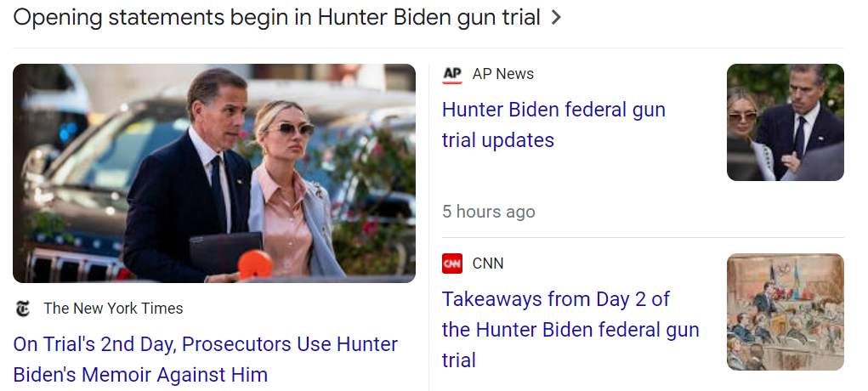Screen dimensions: 868x391
Task: Click the '5 hours ago' timestamp
Action: (489, 212)
